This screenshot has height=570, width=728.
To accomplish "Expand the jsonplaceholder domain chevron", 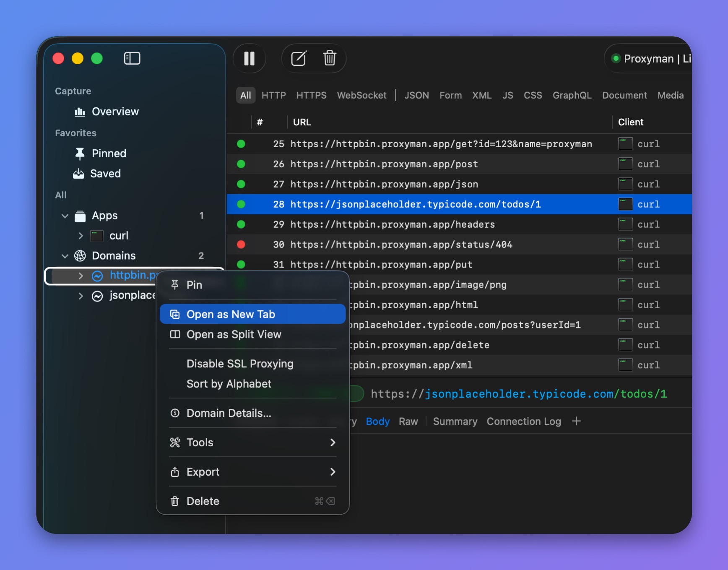I will [81, 296].
